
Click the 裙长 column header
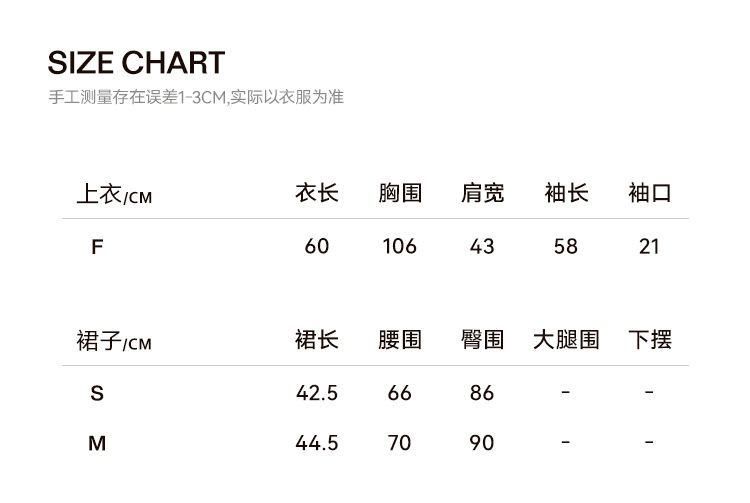(316, 340)
